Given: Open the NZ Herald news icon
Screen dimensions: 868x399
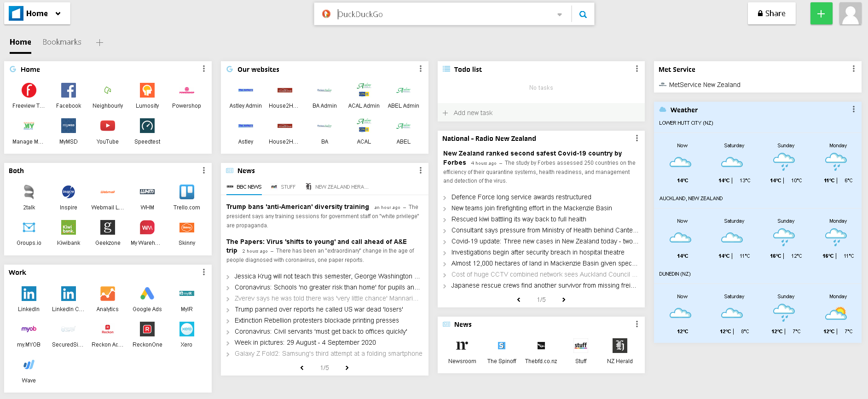Looking at the screenshot, I should click(x=619, y=346).
